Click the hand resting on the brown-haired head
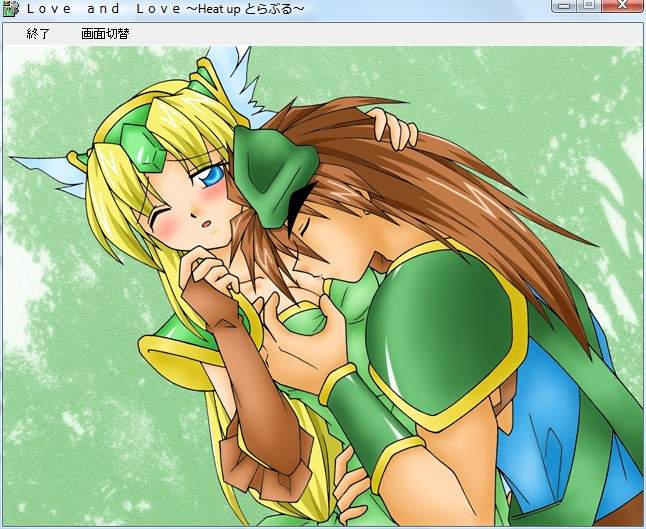 (393, 128)
